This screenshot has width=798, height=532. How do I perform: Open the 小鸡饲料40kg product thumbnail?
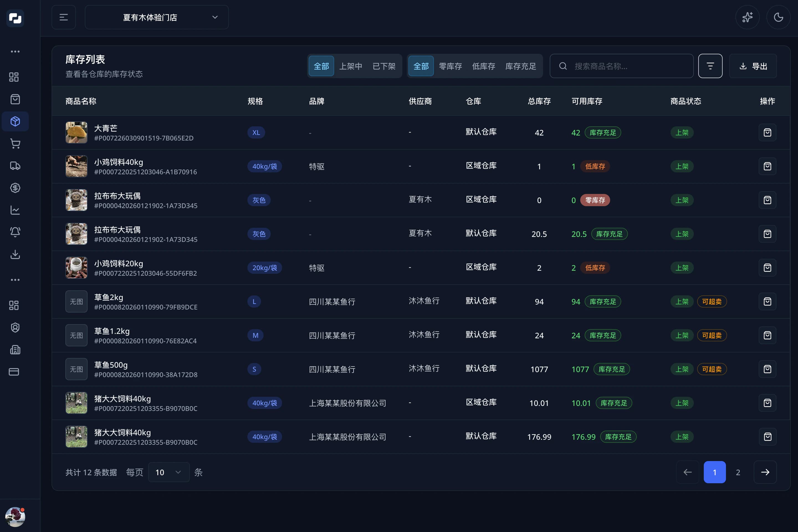pyautogui.click(x=76, y=166)
